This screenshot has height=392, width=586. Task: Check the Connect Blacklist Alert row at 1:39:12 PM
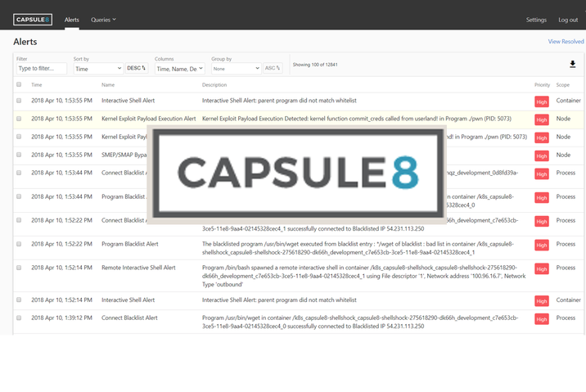pyautogui.click(x=19, y=318)
